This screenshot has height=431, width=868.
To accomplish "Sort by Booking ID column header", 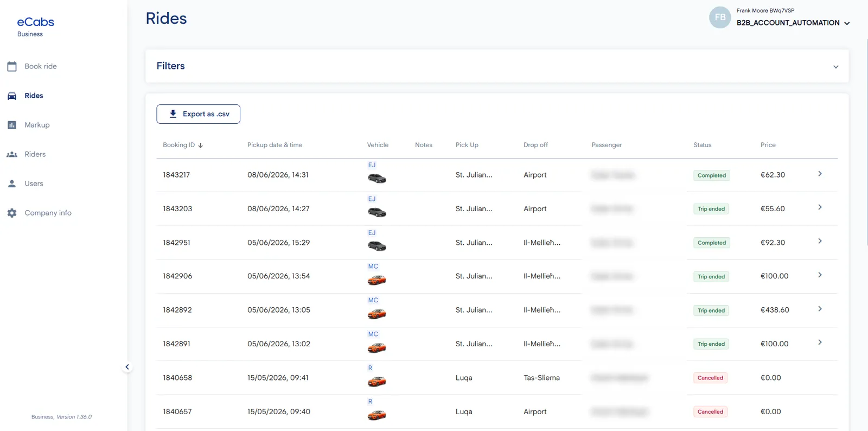I will point(178,145).
